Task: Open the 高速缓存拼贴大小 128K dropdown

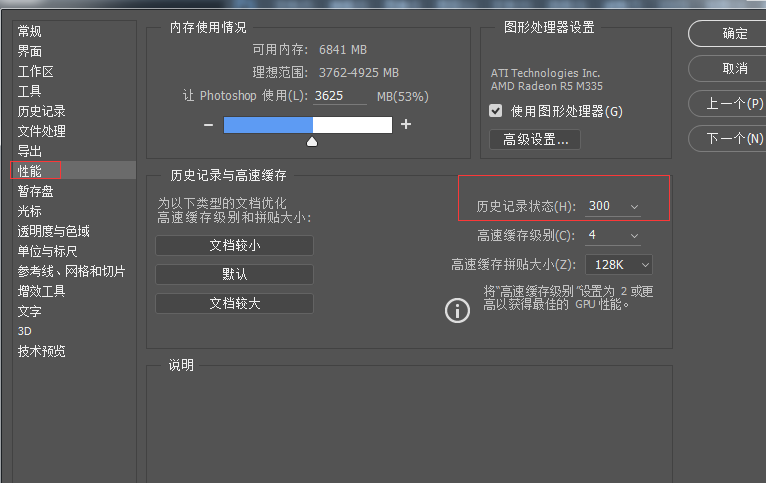Action: 618,265
